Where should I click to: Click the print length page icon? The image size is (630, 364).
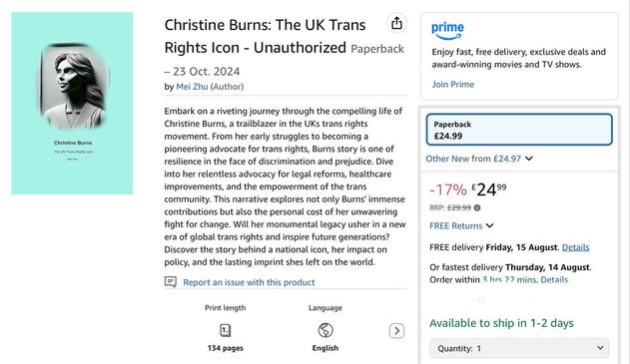point(225,330)
